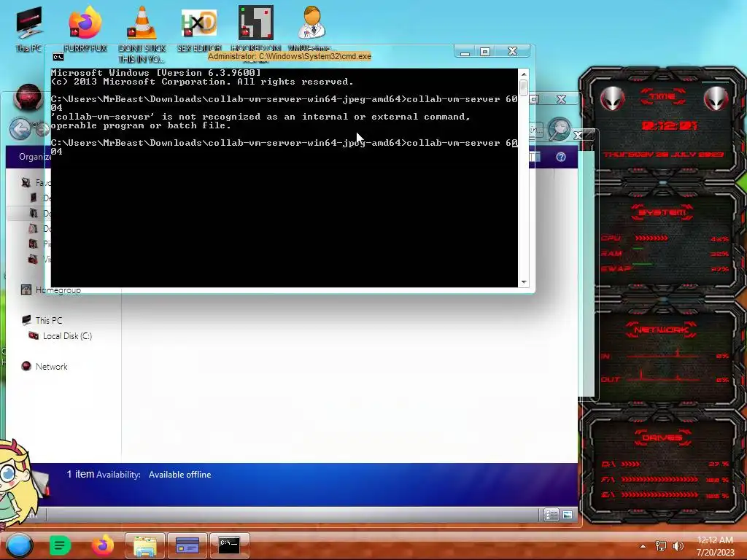Click the C:\ drive usage bar
Viewport: 747px width, 560px height.
[x=630, y=464]
